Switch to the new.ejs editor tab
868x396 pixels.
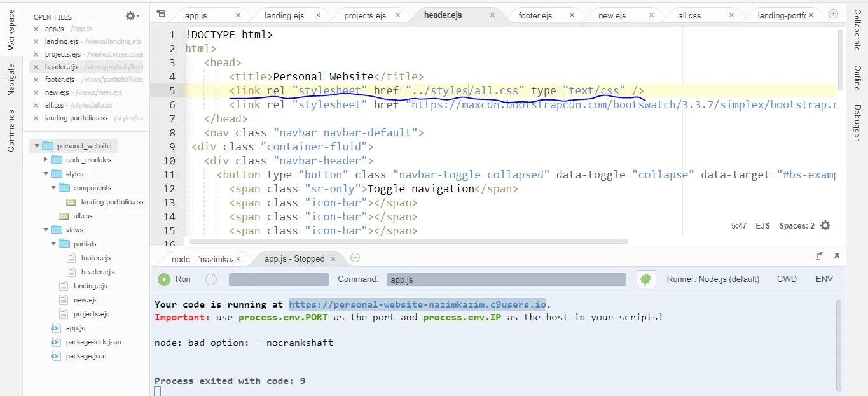click(x=612, y=15)
